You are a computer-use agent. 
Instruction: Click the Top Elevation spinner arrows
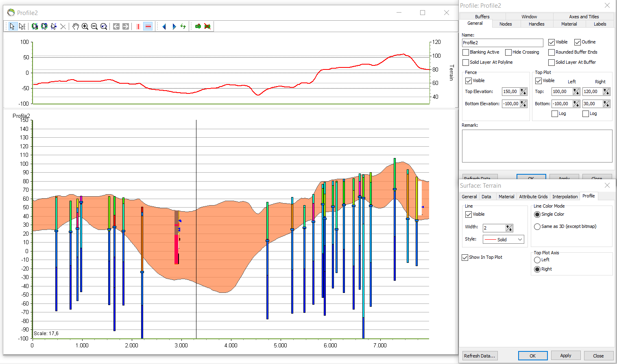523,92
